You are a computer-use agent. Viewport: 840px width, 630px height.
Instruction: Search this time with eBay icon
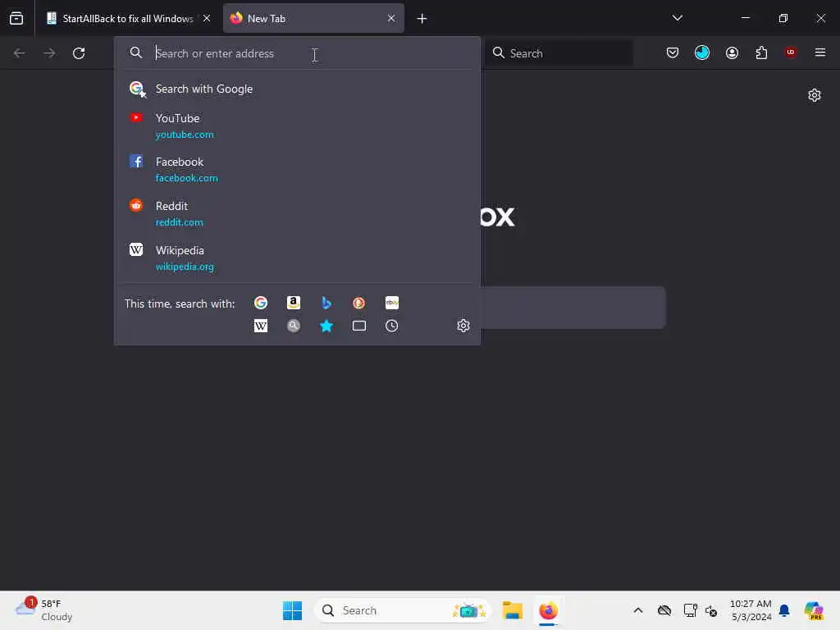click(391, 304)
